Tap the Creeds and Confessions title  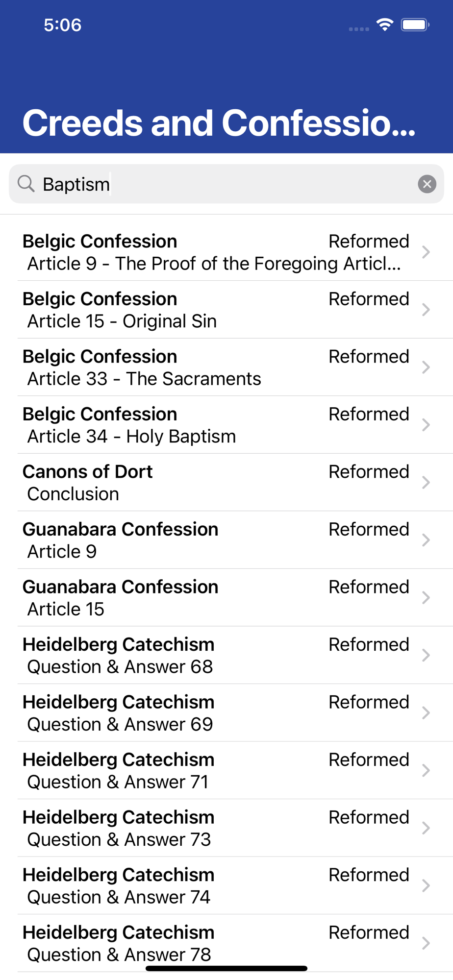pyautogui.click(x=219, y=122)
